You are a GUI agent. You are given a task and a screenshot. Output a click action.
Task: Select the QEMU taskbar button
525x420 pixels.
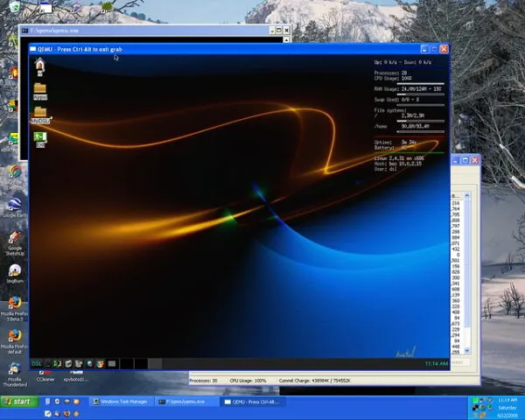[252, 402]
